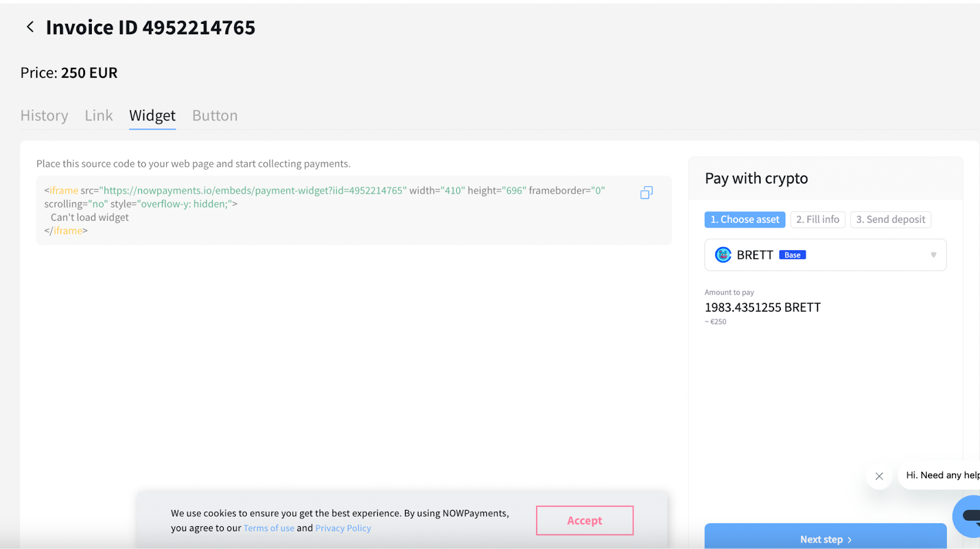Switch to the History tab
Viewport: 980px width, 549px height.
(x=44, y=116)
